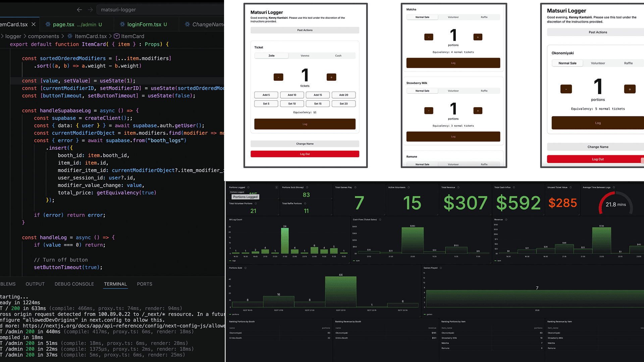Open the OUTPUT panel tab
The image size is (644, 362).
pyautogui.click(x=35, y=284)
